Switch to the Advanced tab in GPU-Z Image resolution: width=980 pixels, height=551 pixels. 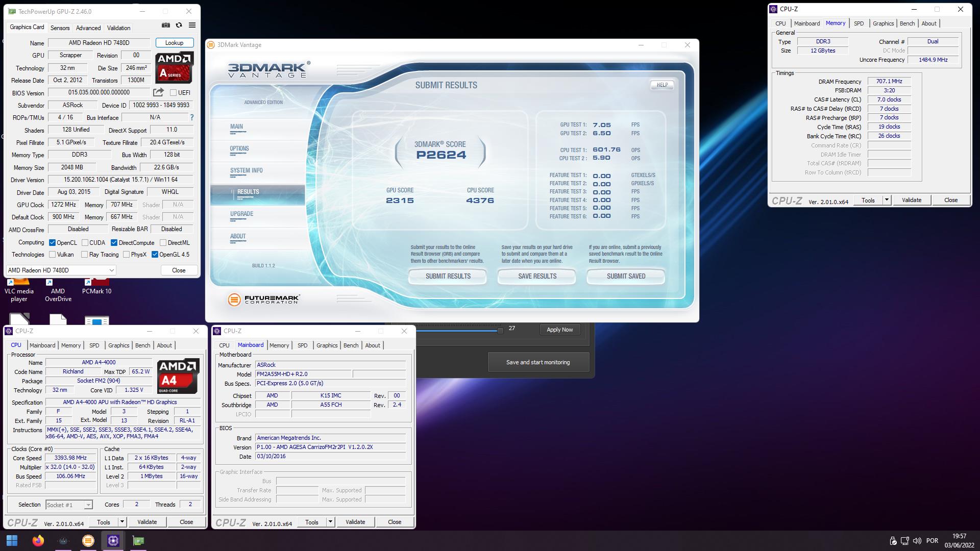(88, 28)
